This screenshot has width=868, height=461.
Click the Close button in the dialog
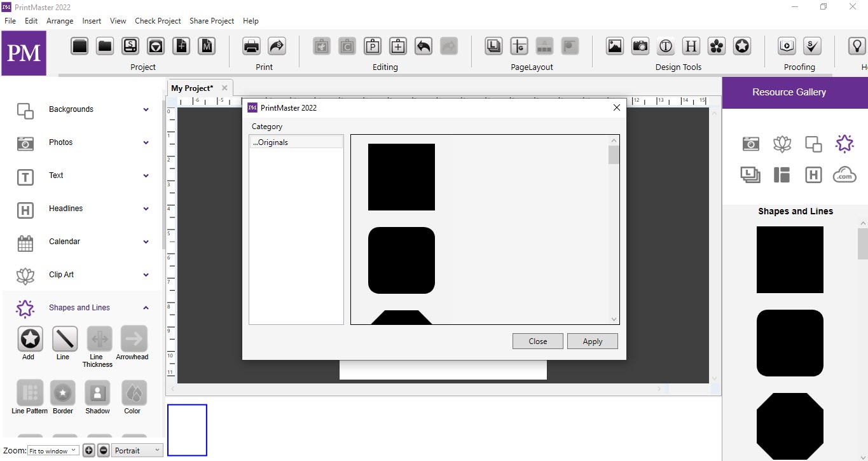[538, 341]
